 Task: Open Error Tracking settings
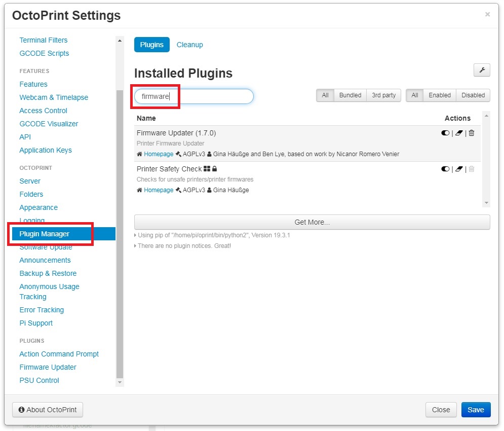pos(42,310)
